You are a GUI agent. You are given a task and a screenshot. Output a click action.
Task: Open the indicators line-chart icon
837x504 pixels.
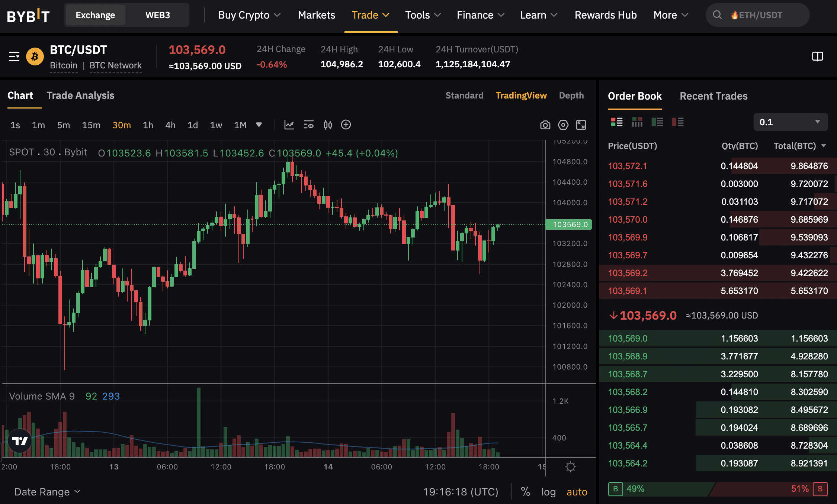pyautogui.click(x=289, y=125)
